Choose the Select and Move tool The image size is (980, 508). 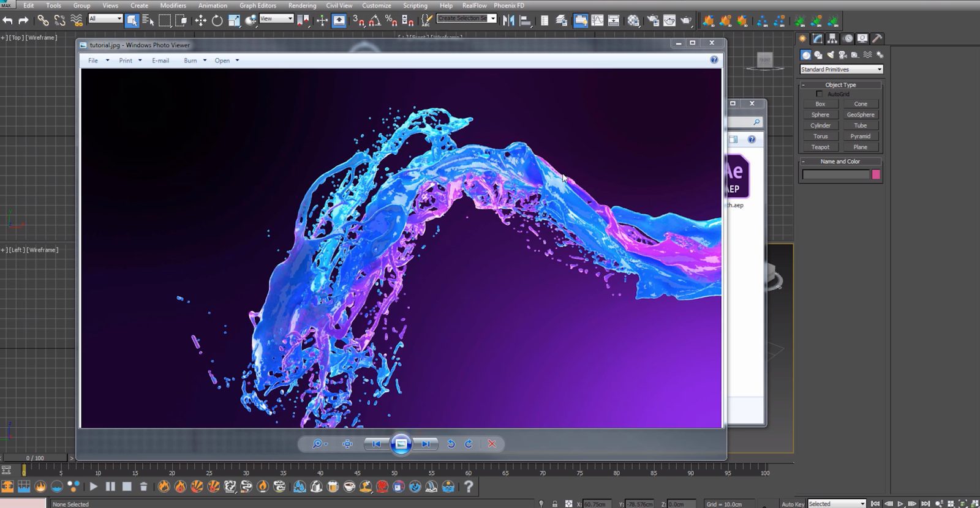(200, 21)
